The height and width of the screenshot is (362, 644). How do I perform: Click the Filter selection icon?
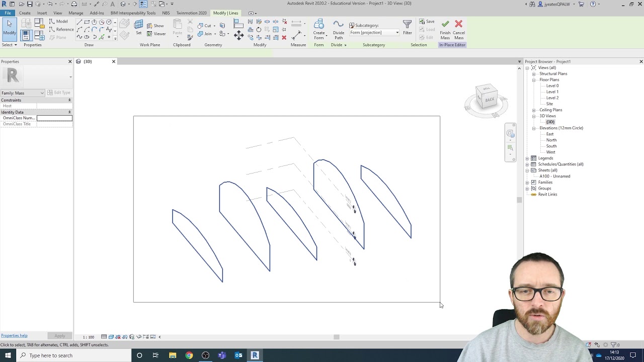[408, 28]
